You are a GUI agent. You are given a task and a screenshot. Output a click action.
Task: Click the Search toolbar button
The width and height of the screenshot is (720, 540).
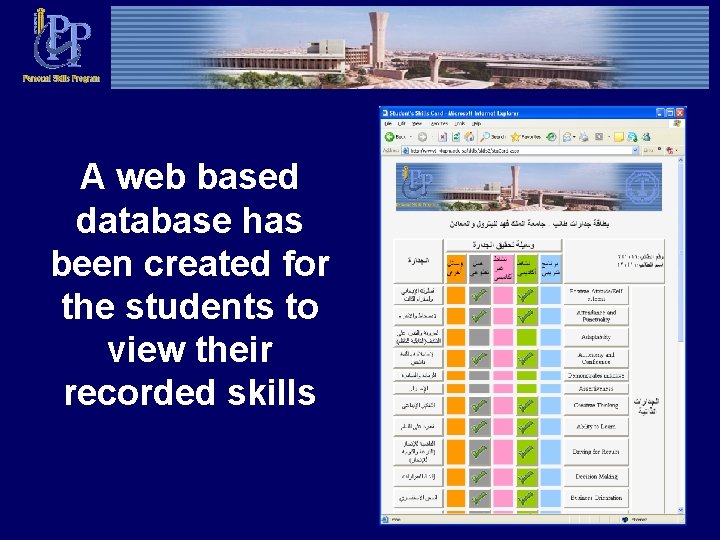pos(493,136)
